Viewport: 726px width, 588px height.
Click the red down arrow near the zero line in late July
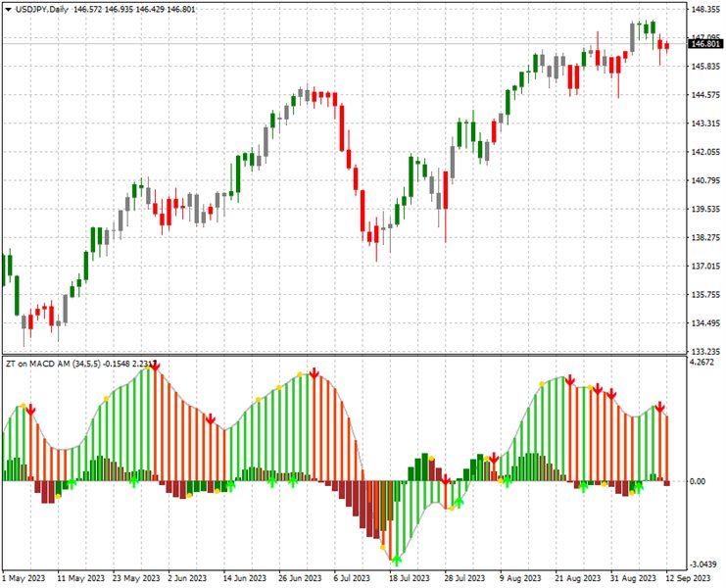[x=446, y=480]
